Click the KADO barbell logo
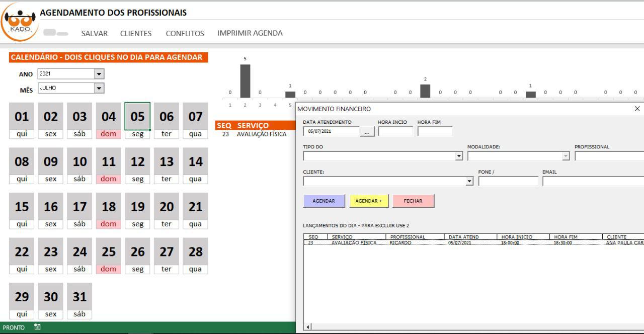The width and height of the screenshot is (644, 334). click(x=20, y=22)
